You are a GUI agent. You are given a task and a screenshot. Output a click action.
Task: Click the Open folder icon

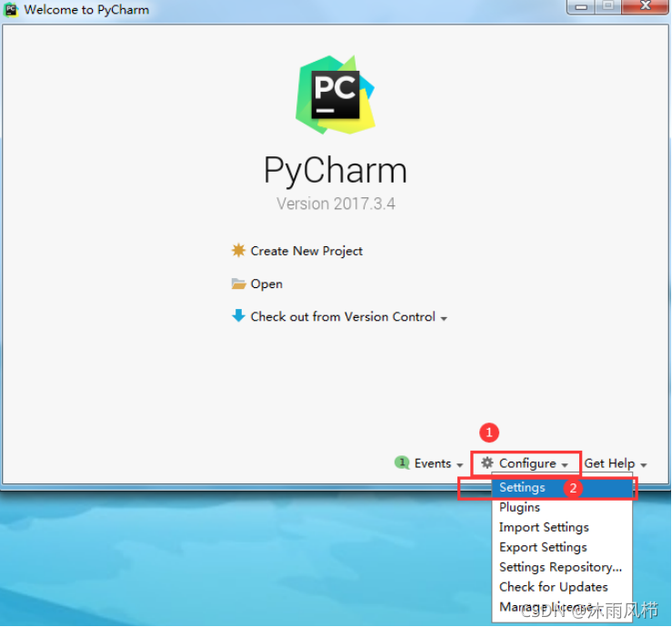tap(238, 284)
